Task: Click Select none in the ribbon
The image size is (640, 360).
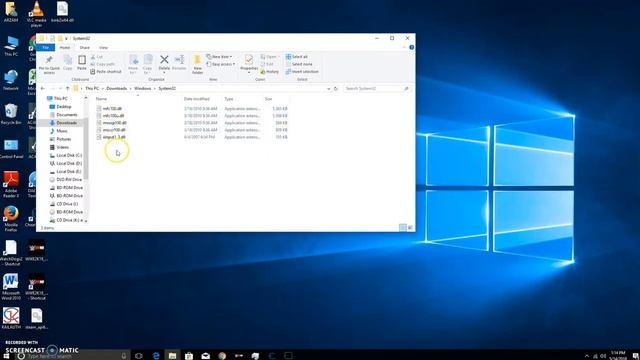Action: click(x=299, y=64)
